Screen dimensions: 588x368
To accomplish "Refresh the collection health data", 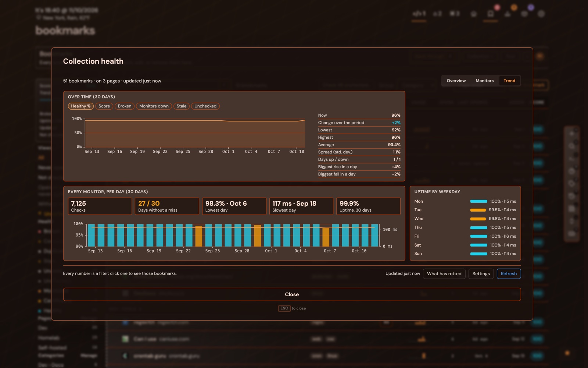I will tap(509, 274).
